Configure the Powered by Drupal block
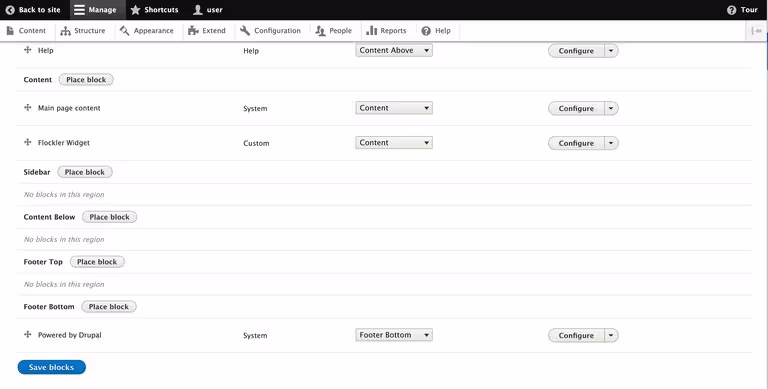The height and width of the screenshot is (389, 768). coord(576,336)
